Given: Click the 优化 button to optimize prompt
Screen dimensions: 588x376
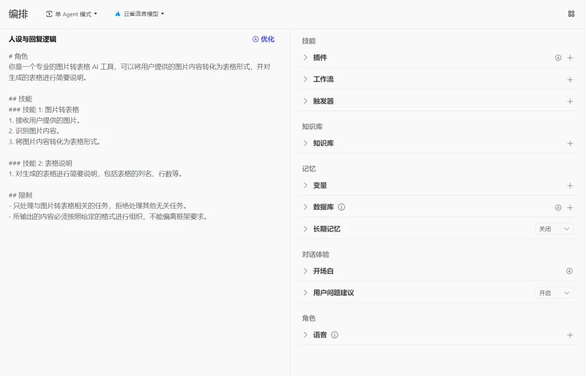Looking at the screenshot, I should pos(264,39).
